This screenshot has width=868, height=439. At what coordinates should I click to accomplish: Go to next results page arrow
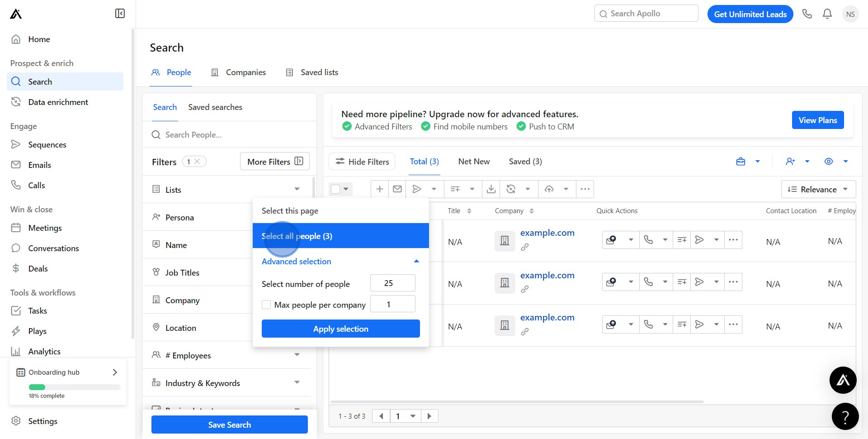tap(429, 416)
